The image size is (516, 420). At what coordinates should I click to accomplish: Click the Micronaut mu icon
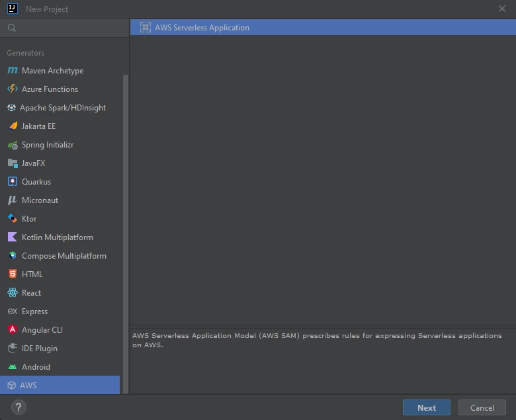click(x=13, y=200)
